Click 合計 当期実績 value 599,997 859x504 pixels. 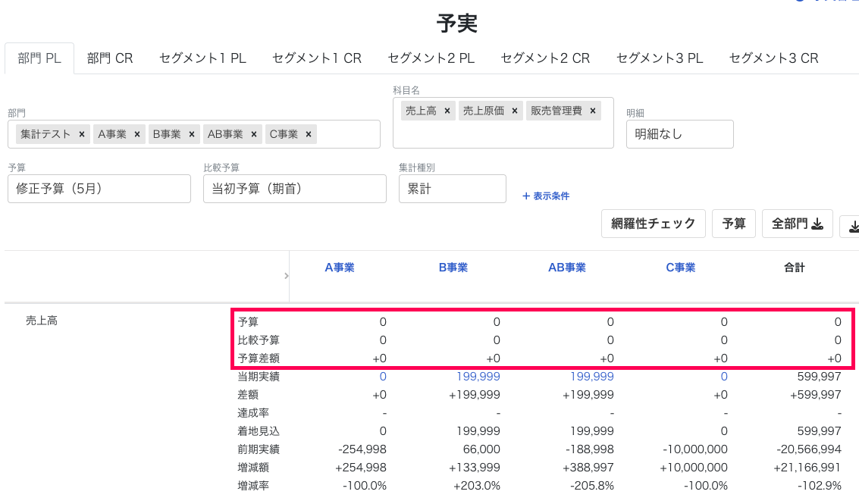[819, 377]
